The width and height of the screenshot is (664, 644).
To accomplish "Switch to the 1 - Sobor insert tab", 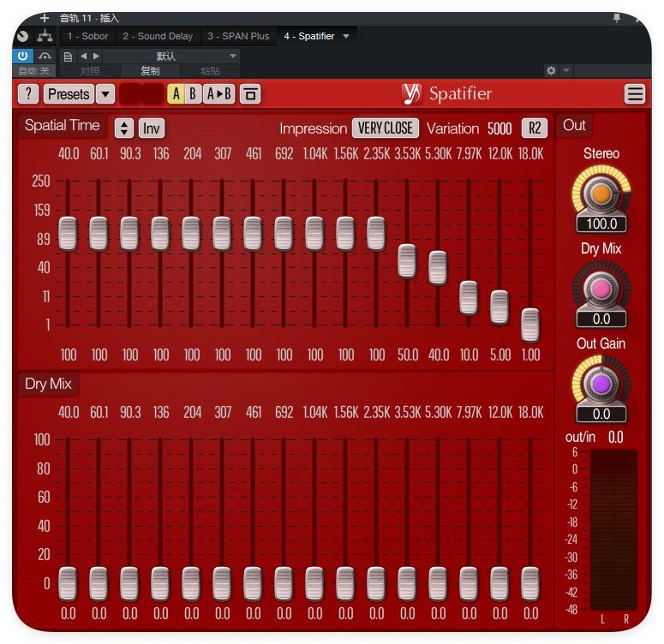I will click(87, 36).
